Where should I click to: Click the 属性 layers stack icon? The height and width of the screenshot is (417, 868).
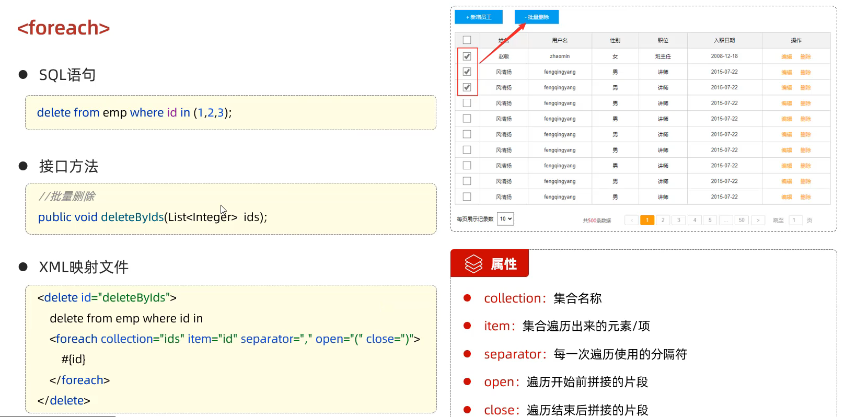tap(473, 264)
